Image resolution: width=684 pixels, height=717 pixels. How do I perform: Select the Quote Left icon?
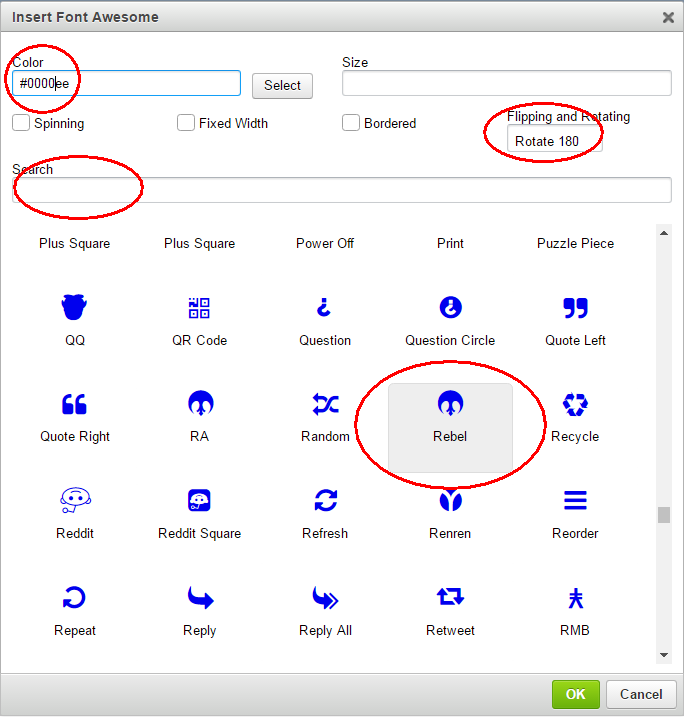pos(575,308)
